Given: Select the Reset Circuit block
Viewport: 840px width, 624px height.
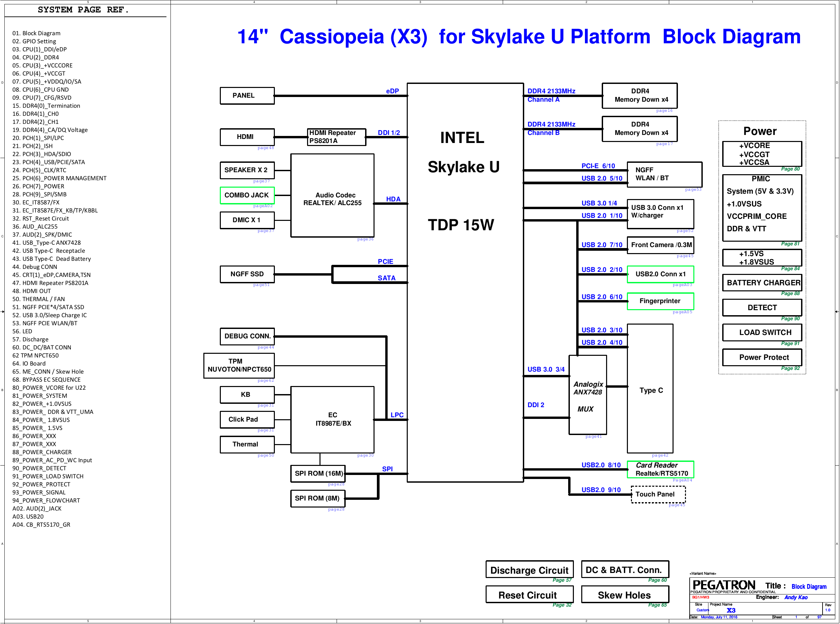Looking at the screenshot, I should 530,595.
